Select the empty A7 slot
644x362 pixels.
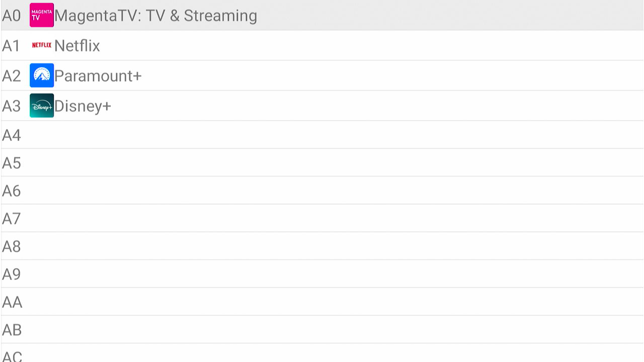pyautogui.click(x=322, y=218)
